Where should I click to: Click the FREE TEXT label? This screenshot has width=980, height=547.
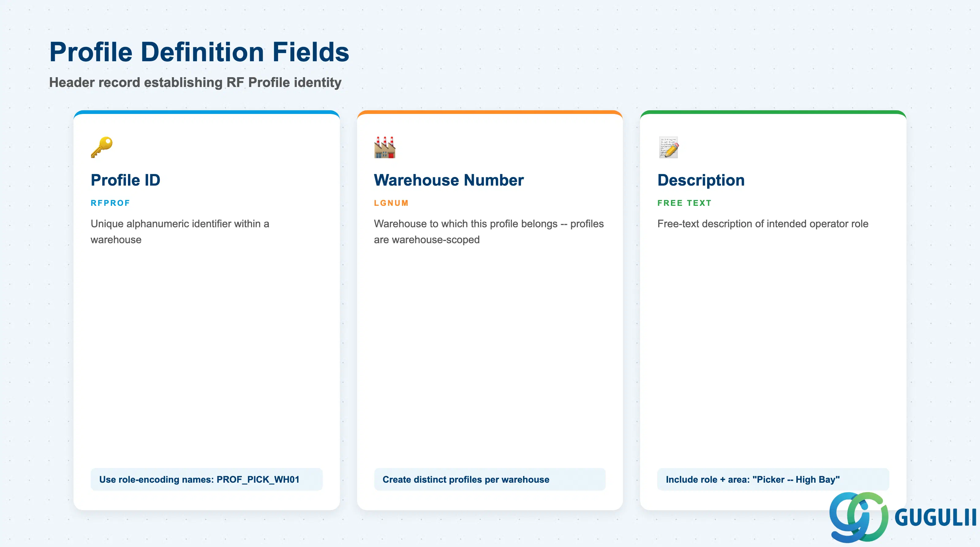tap(684, 203)
